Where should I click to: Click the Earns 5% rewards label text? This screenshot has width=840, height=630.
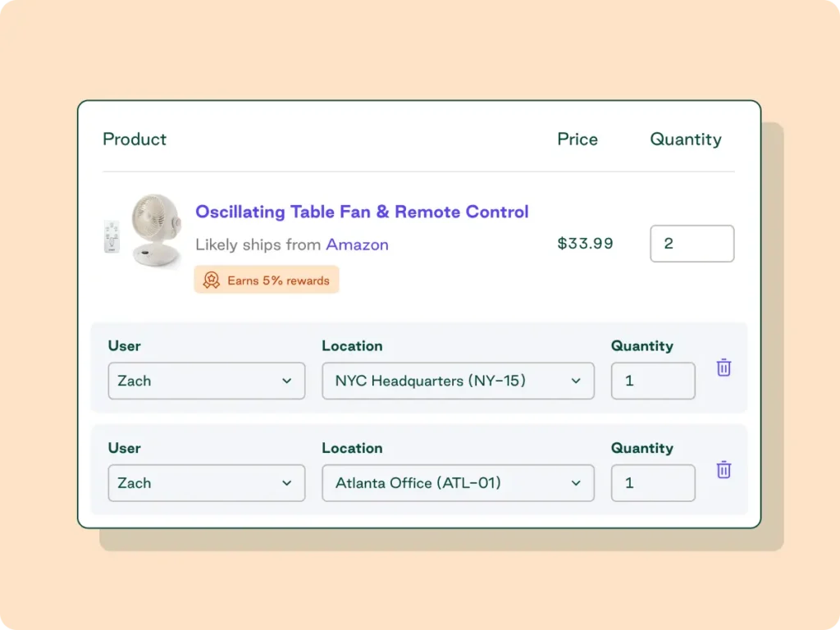click(278, 281)
